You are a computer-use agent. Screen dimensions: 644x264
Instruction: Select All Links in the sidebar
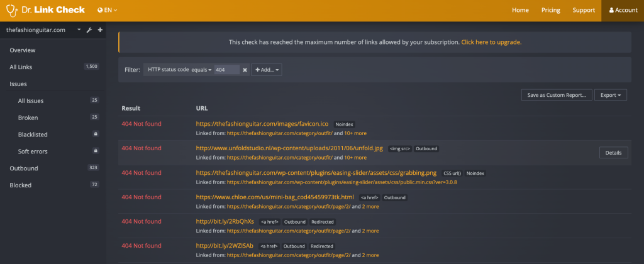[23, 67]
